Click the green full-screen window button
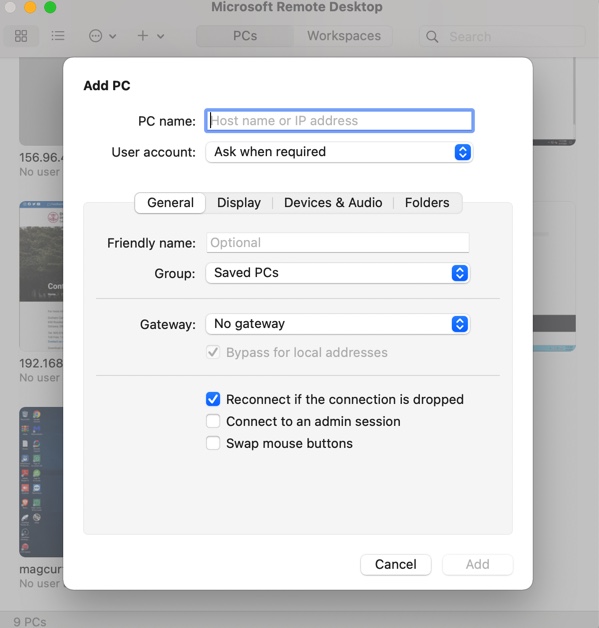The height and width of the screenshot is (628, 599). tap(50, 7)
